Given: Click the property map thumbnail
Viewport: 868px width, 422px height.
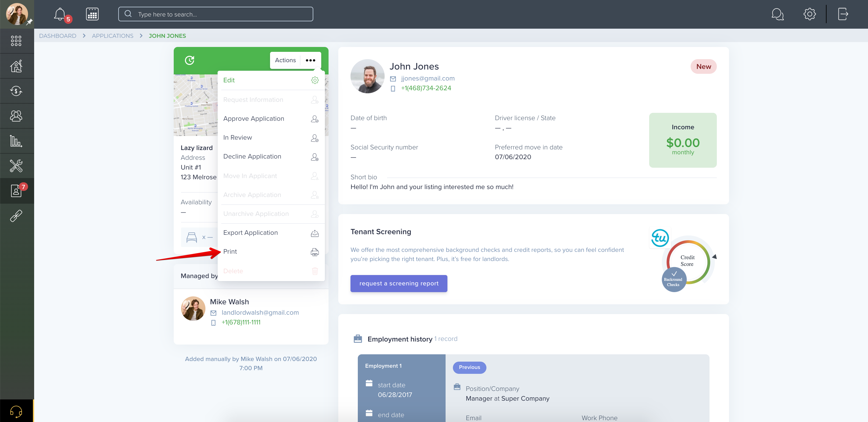Looking at the screenshot, I should click(195, 105).
